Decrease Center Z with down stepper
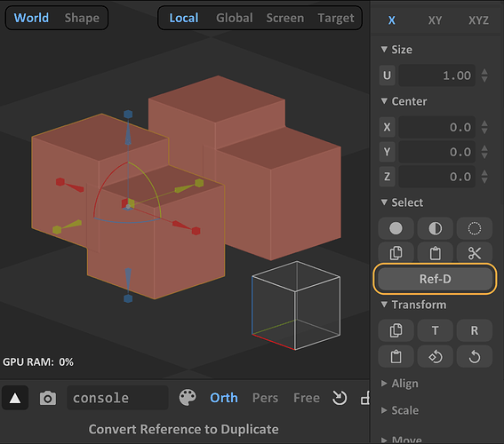Screen dimensions: 504x444 click(x=484, y=181)
